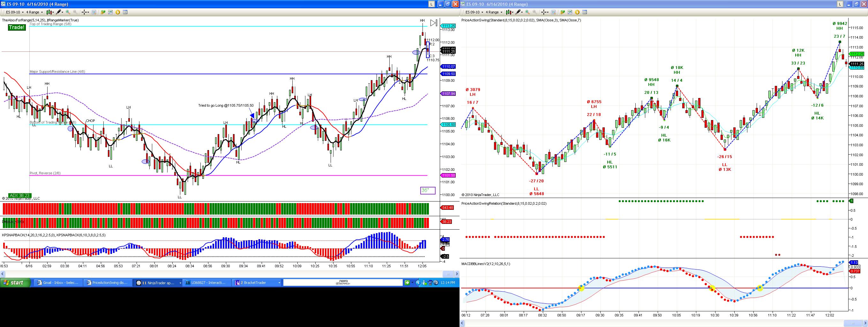The height and width of the screenshot is (327, 868).
Task: Open the 4 Range interval selector in TheAboxForRange chart
Action: click(x=35, y=12)
